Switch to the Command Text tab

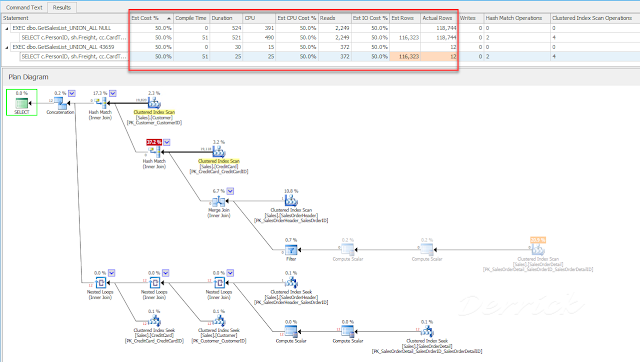click(x=24, y=7)
